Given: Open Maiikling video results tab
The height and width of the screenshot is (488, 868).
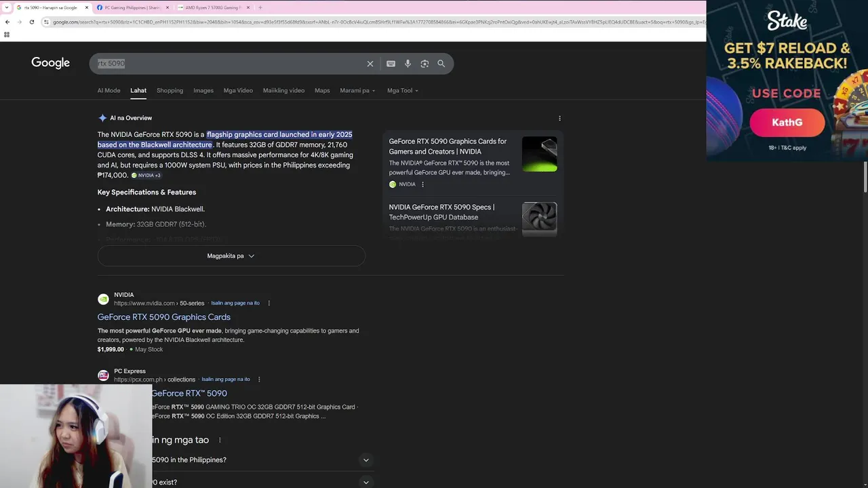Looking at the screenshot, I should (x=283, y=90).
